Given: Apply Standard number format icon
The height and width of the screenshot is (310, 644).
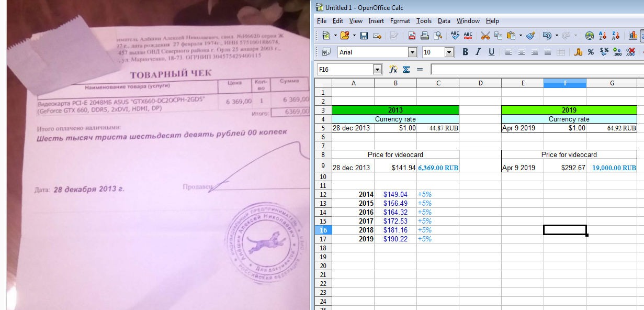Looking at the screenshot, I should tap(604, 52).
